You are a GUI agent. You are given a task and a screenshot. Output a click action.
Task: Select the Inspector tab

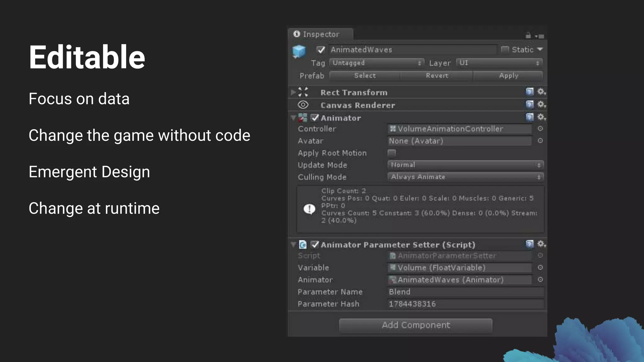320,34
